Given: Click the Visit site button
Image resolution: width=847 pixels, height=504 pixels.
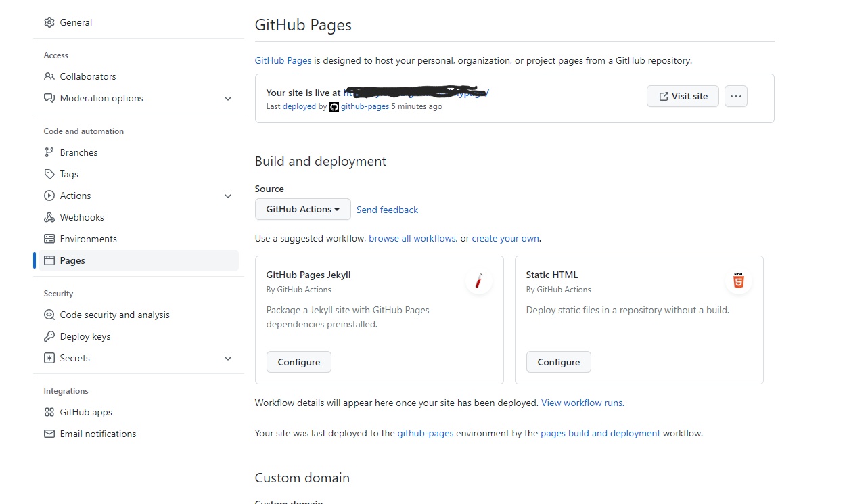Looking at the screenshot, I should tap(683, 96).
